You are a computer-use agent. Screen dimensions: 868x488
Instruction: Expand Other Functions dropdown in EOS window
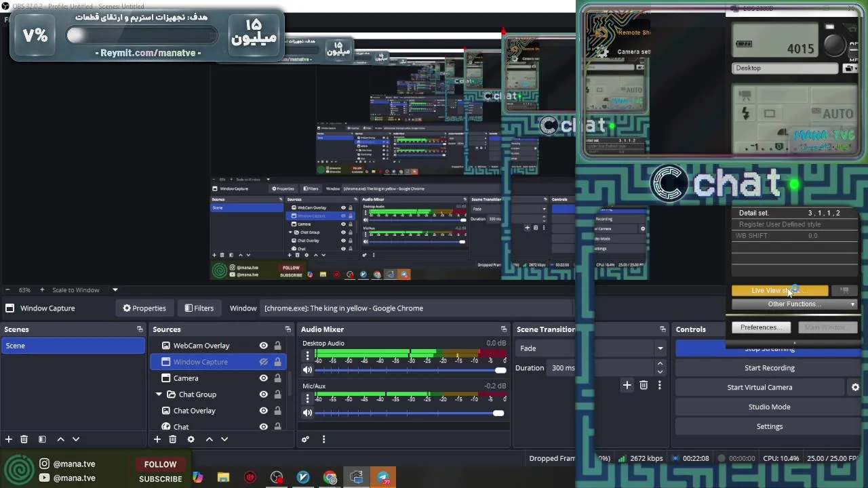pos(794,304)
